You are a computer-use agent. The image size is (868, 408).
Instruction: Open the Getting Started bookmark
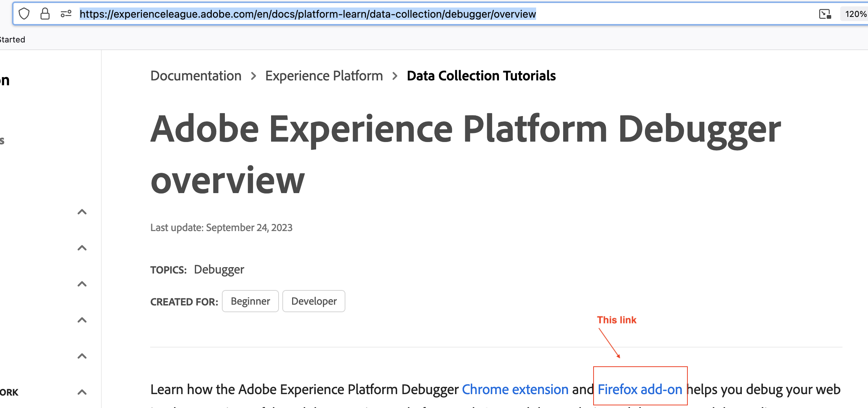[x=12, y=39]
